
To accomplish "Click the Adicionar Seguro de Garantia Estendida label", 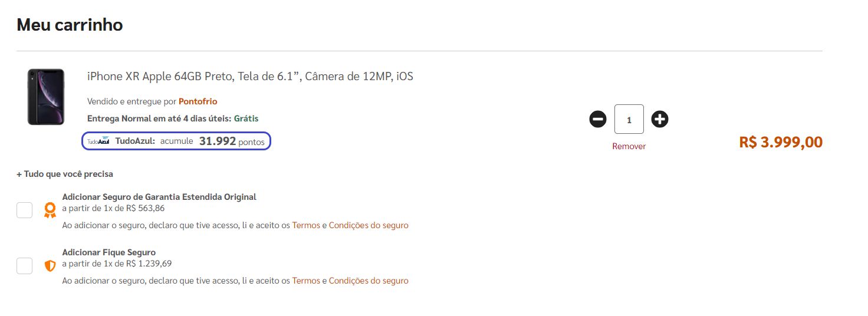I will pyautogui.click(x=159, y=197).
